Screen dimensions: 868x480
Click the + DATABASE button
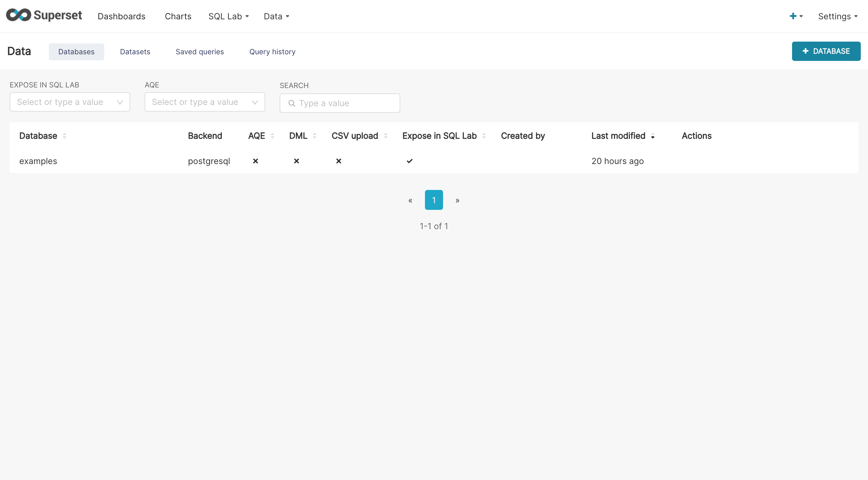click(826, 51)
